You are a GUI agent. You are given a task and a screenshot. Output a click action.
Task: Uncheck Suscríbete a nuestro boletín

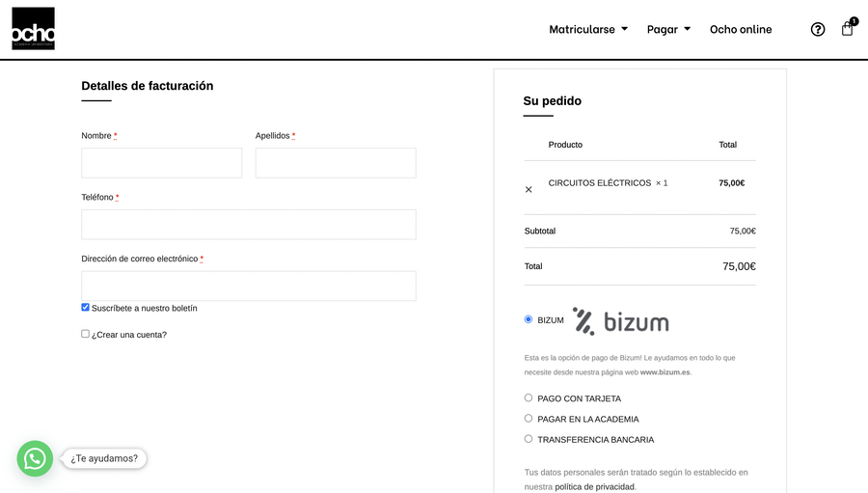tap(86, 308)
